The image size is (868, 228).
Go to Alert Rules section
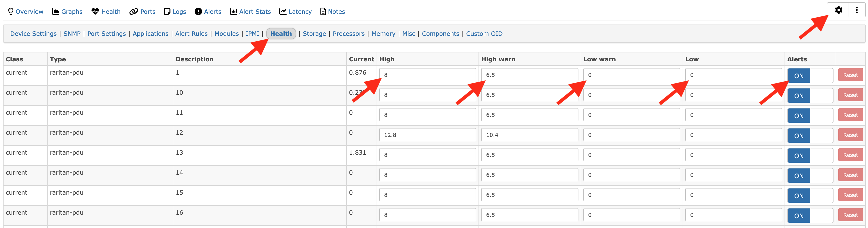tap(191, 34)
